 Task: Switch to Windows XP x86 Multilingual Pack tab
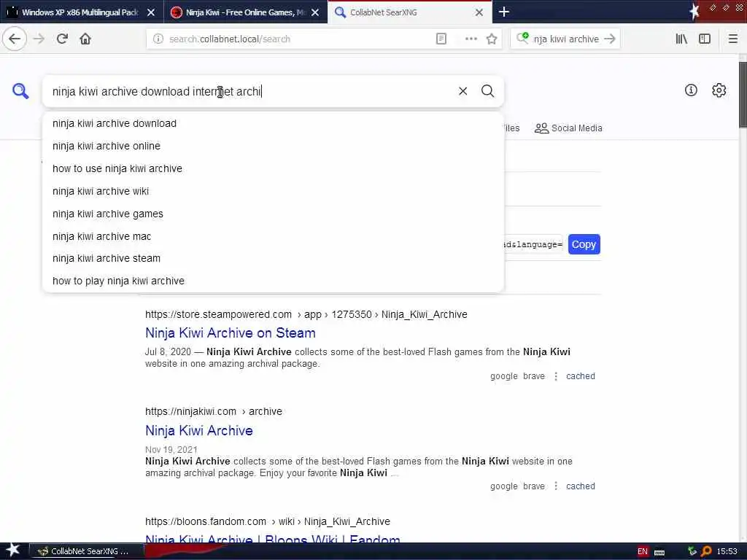click(x=81, y=12)
